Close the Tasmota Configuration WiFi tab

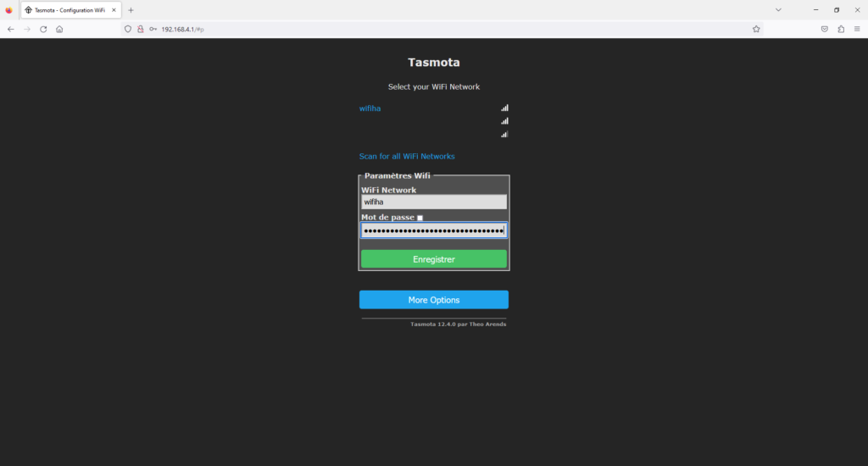pyautogui.click(x=114, y=10)
